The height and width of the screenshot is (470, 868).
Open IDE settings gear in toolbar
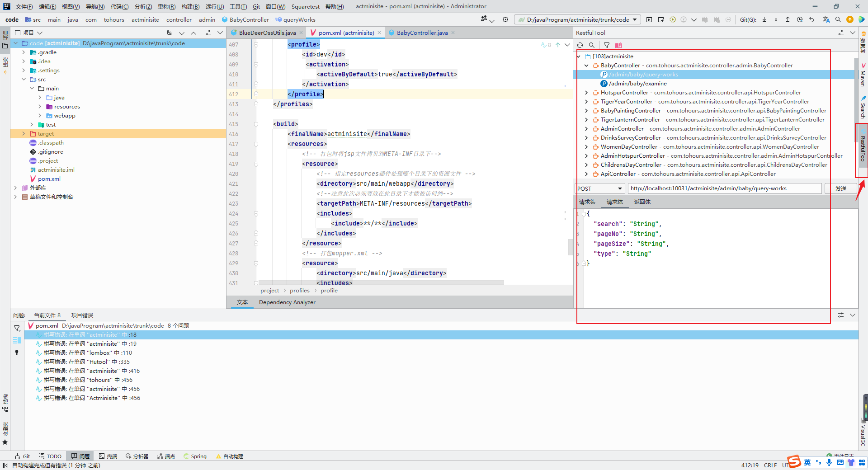pos(505,19)
